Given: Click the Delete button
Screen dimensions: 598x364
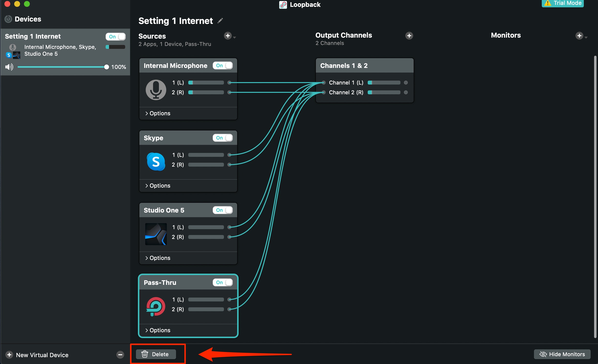Looking at the screenshot, I should point(156,354).
